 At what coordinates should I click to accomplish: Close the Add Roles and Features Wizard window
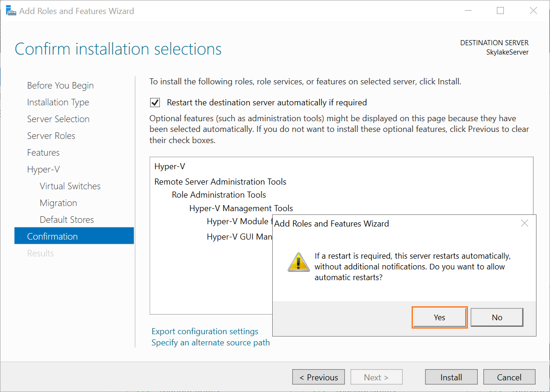pos(533,11)
